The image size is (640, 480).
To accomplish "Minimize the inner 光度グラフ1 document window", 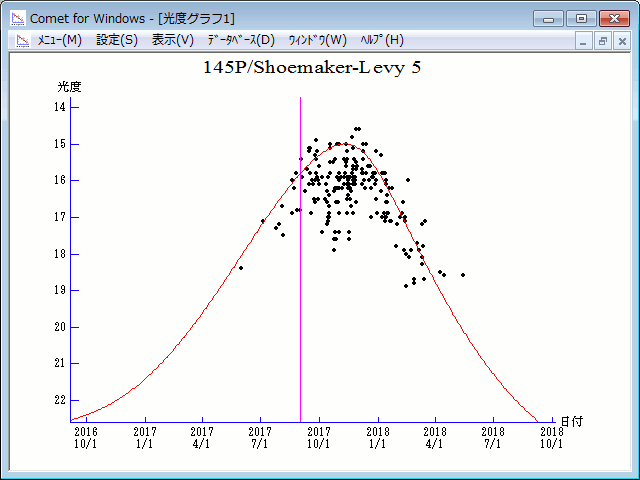I will [x=585, y=41].
